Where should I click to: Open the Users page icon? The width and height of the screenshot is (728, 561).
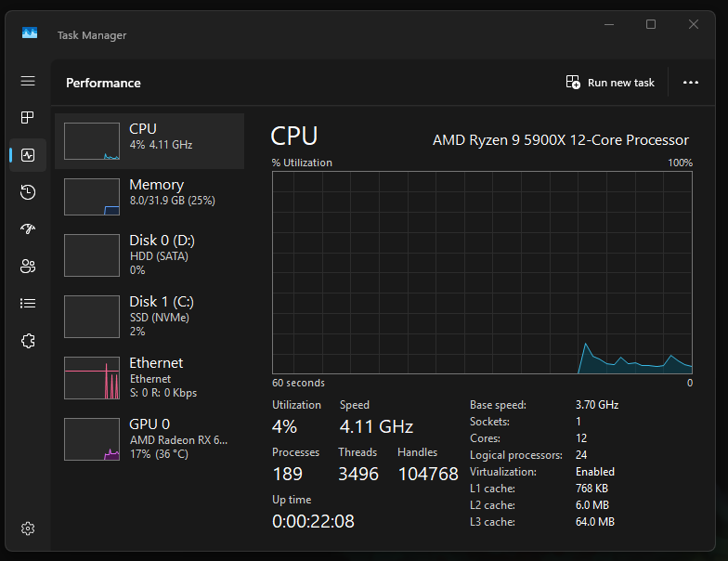pos(28,266)
